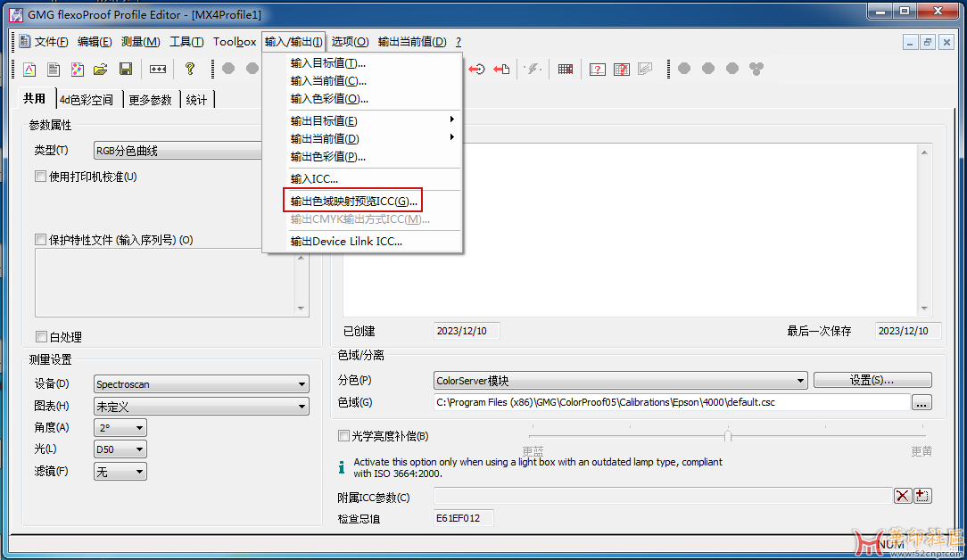Click the three-dots field toolbar icon

point(158,69)
